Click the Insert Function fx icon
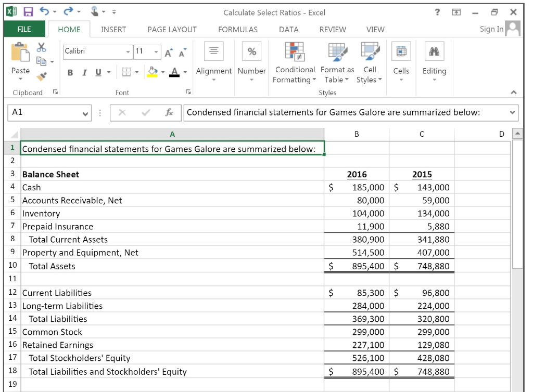 pyautogui.click(x=169, y=112)
